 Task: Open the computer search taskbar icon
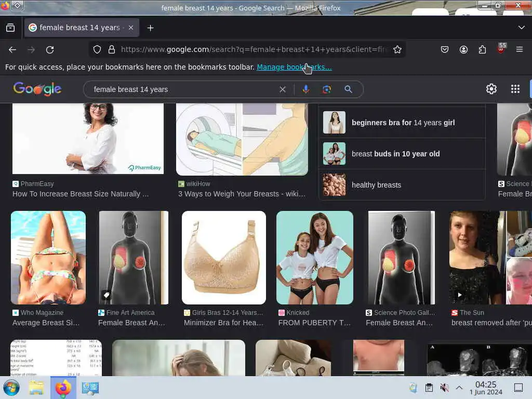click(90, 388)
